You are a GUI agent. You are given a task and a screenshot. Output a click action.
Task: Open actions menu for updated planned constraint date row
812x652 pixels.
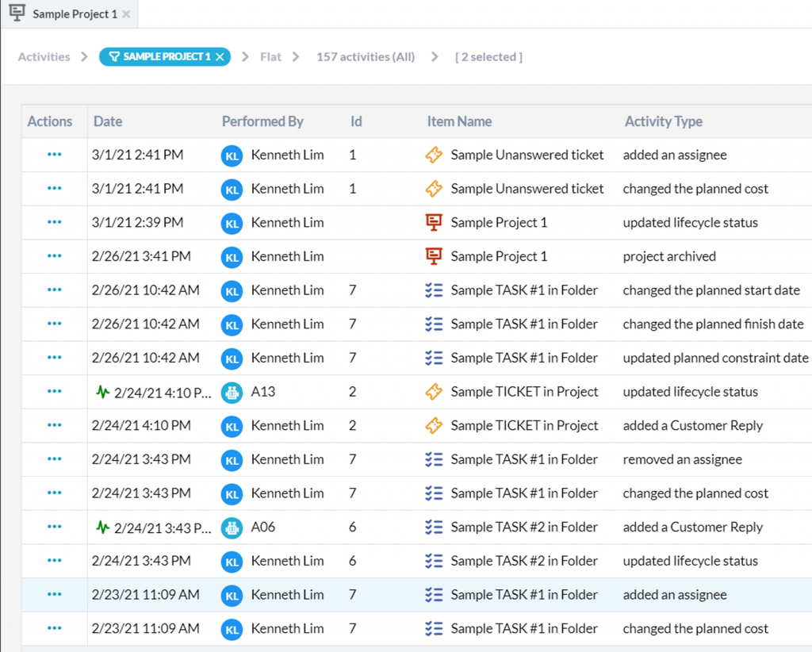[54, 358]
